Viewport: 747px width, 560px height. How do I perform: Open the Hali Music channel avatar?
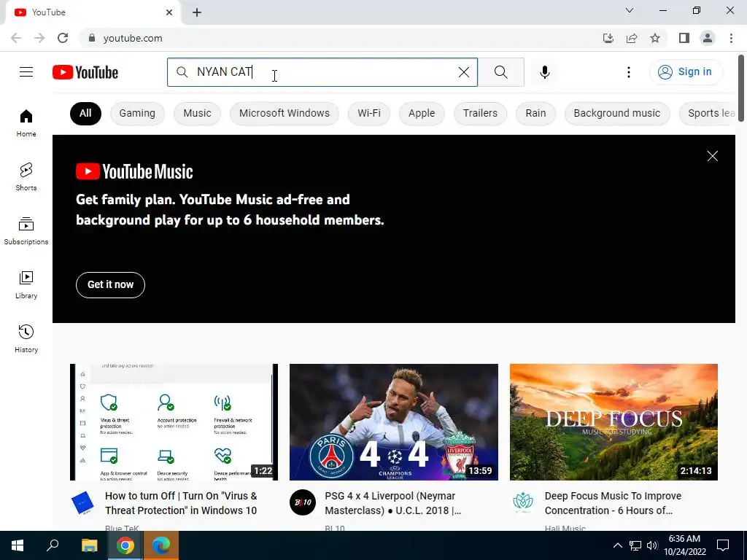point(522,502)
